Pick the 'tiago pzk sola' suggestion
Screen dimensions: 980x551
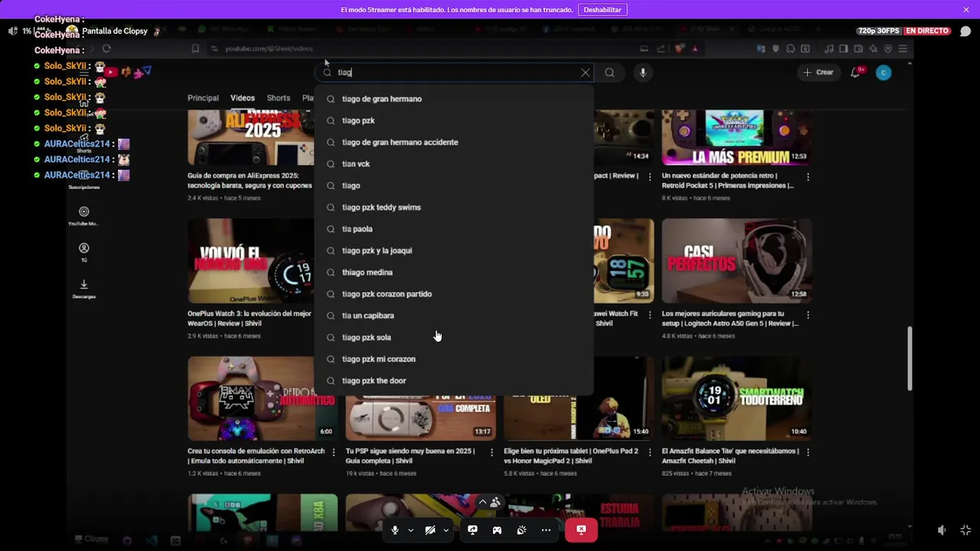tap(454, 337)
